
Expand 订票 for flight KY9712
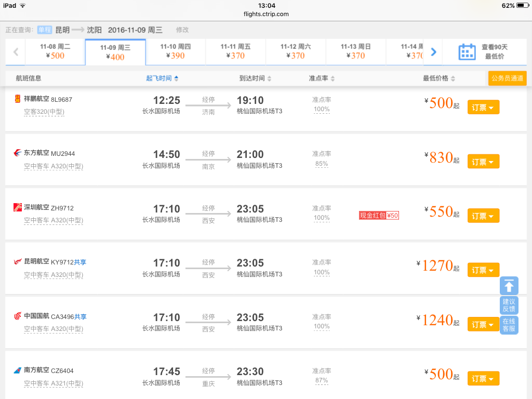483,270
